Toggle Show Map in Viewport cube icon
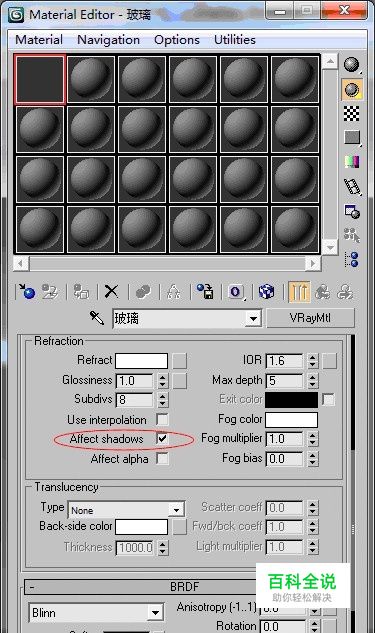 (267, 291)
